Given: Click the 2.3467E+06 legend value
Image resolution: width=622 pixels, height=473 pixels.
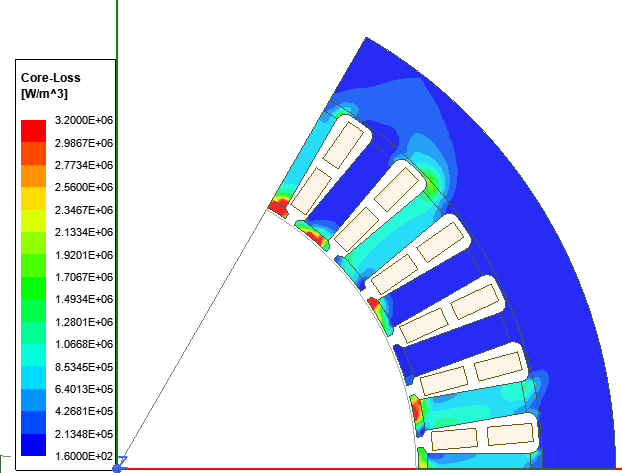Looking at the screenshot, I should coord(84,210).
